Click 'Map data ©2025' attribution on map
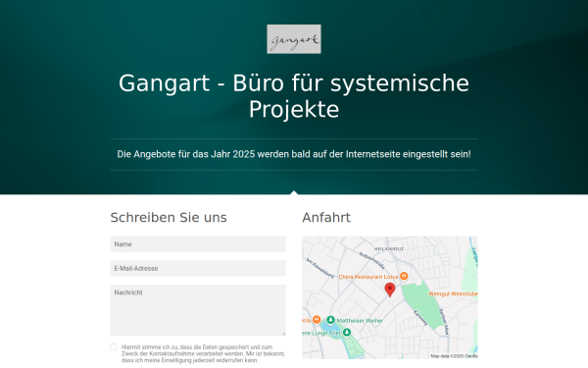The image size is (588, 368). 454,356
